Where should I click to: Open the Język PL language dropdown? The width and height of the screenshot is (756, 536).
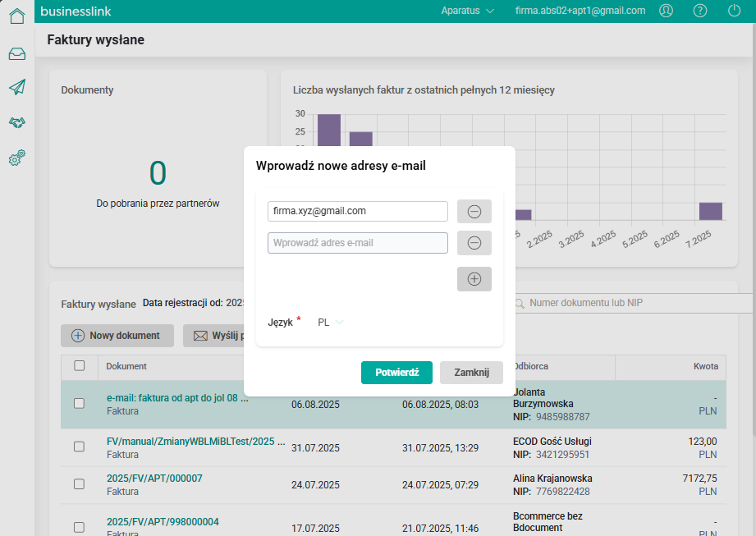tap(330, 323)
